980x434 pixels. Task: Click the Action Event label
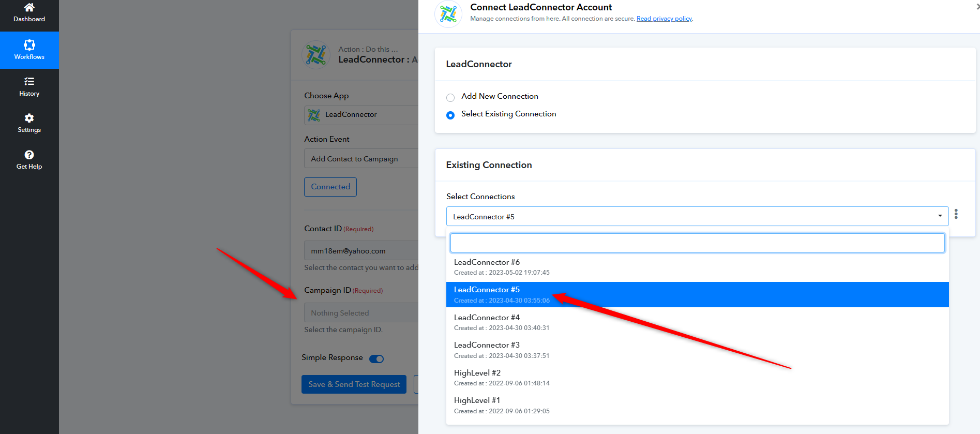(x=327, y=139)
